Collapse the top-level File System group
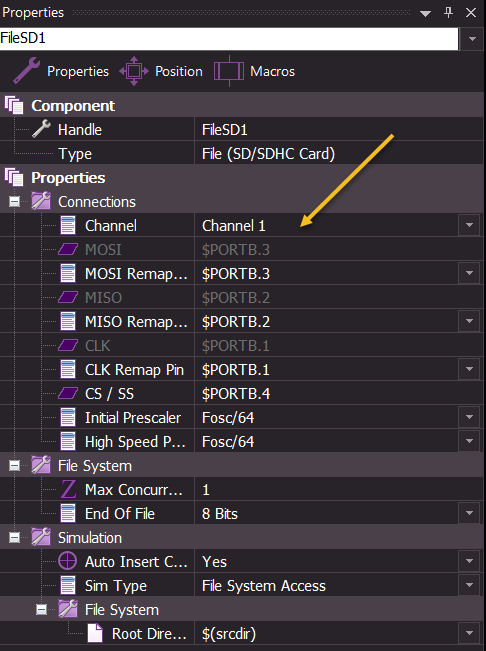Image resolution: width=486 pixels, height=651 pixels. click(15, 466)
